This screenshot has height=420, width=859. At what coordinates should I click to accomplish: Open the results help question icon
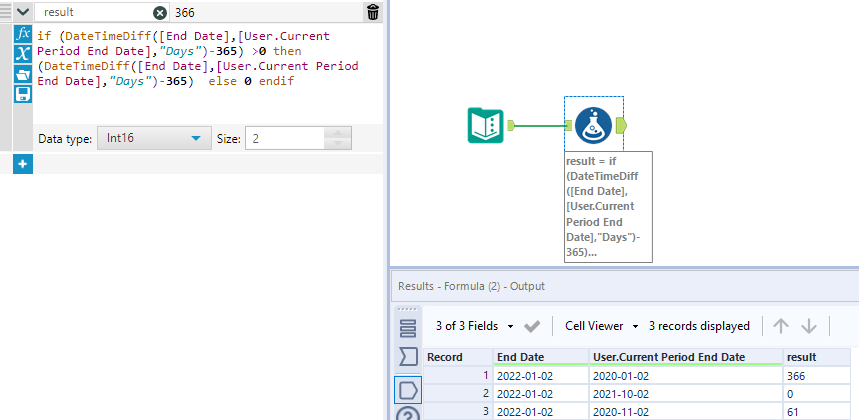[408, 414]
